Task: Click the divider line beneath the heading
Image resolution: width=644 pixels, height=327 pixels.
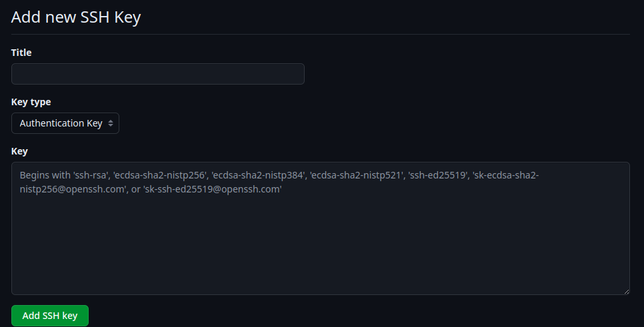Action: (321, 34)
